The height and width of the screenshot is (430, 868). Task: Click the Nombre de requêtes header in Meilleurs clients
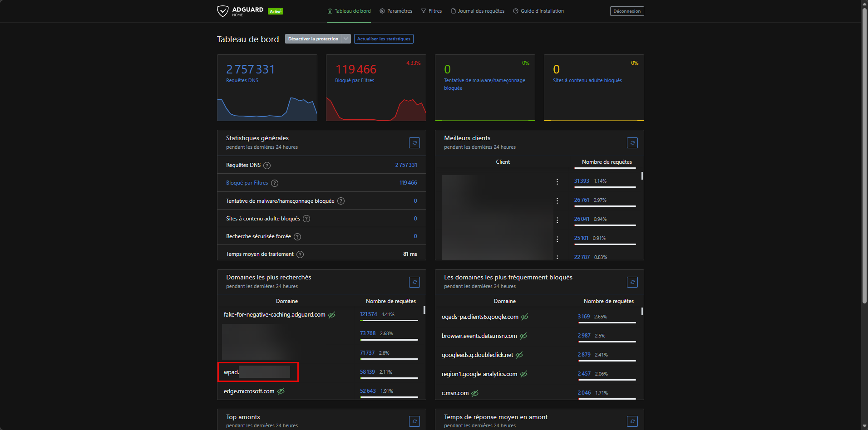(607, 162)
